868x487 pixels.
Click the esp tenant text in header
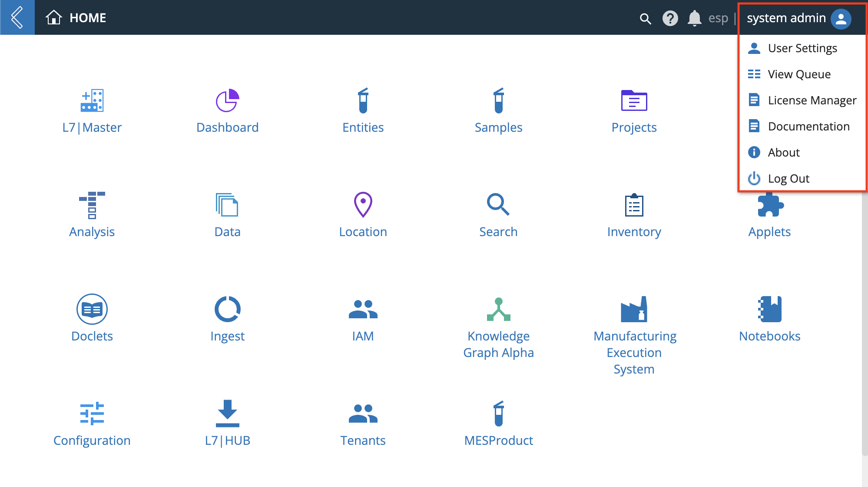point(718,18)
